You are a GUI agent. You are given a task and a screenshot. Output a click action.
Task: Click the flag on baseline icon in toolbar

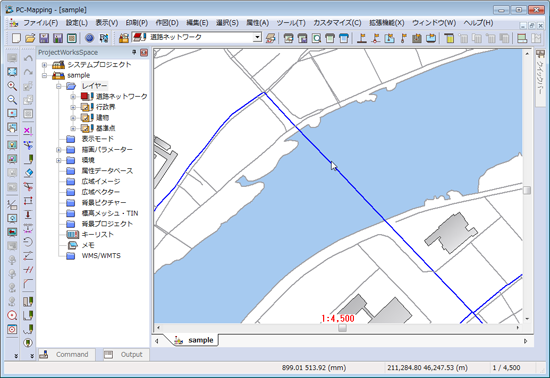pos(361,38)
